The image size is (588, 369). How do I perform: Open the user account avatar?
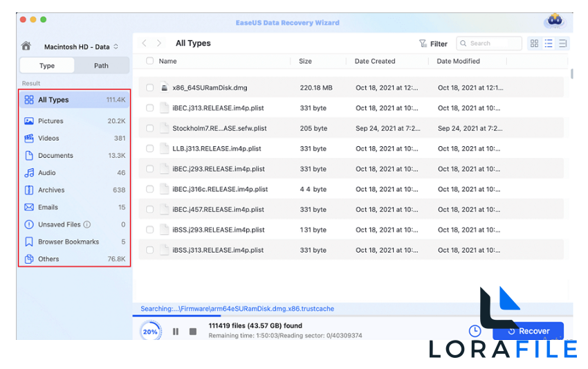click(x=555, y=21)
